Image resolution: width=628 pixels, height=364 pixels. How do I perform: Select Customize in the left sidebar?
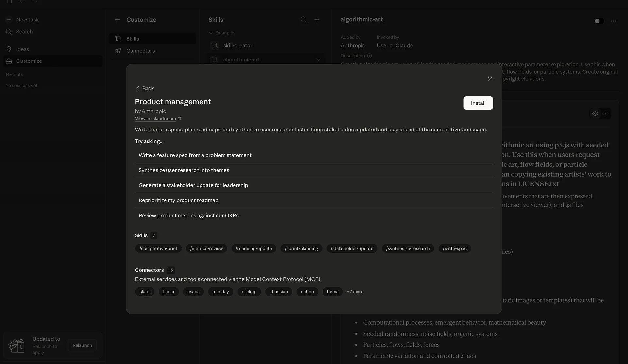pyautogui.click(x=52, y=61)
